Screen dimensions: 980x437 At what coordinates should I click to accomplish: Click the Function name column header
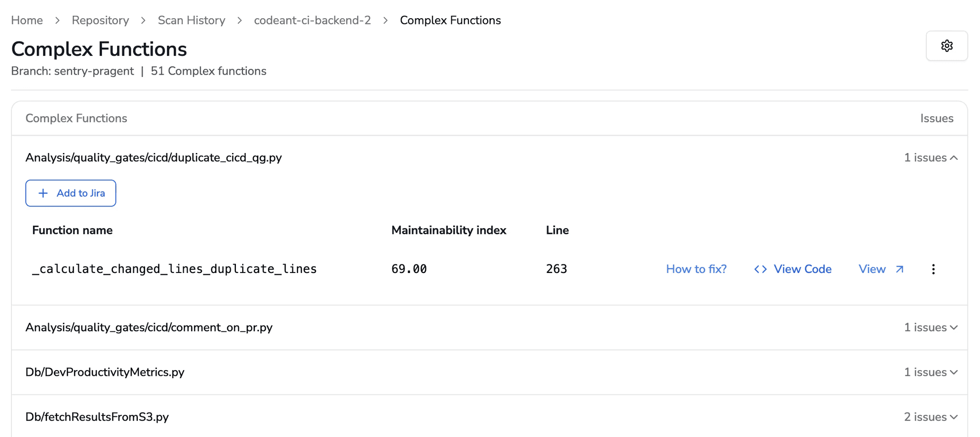pos(72,230)
